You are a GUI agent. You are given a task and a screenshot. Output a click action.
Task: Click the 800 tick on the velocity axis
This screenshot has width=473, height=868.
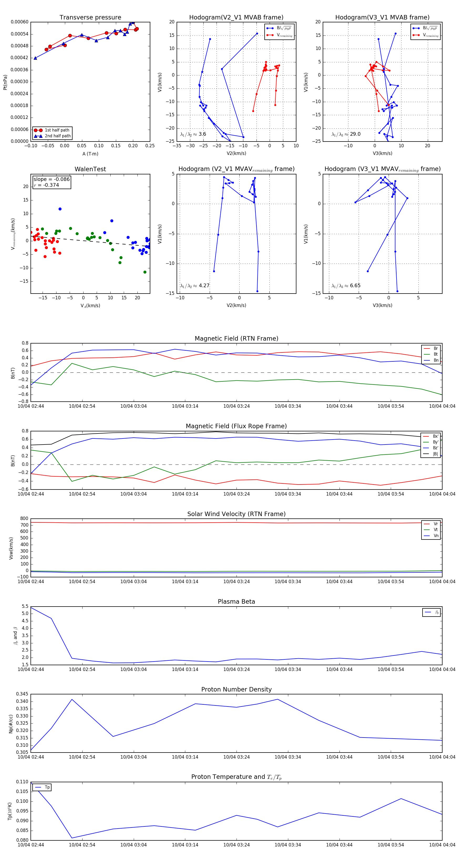[24, 519]
